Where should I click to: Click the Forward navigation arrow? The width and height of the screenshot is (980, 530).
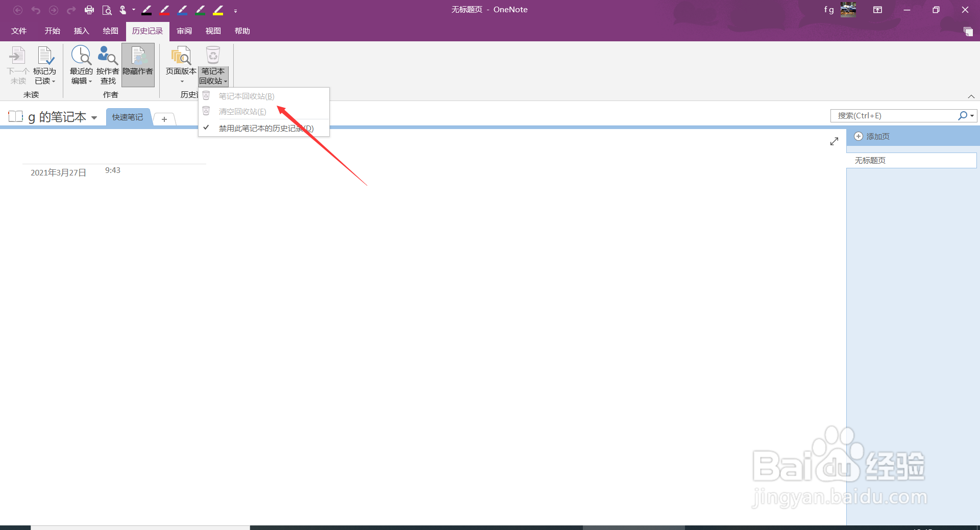[54, 10]
